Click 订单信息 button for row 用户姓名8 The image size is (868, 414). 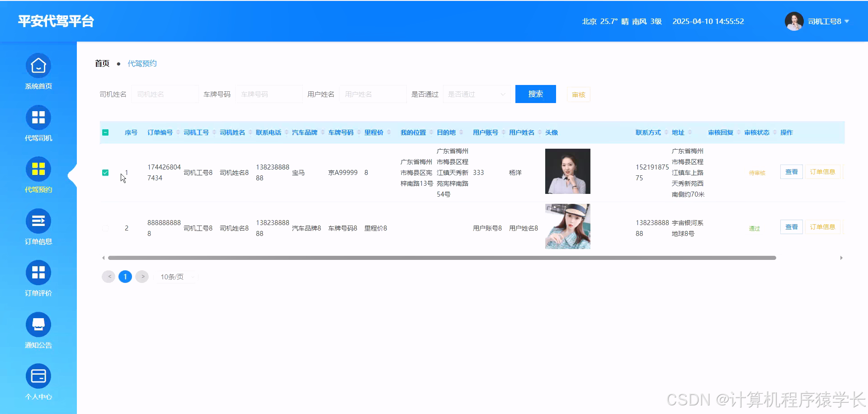pyautogui.click(x=822, y=227)
